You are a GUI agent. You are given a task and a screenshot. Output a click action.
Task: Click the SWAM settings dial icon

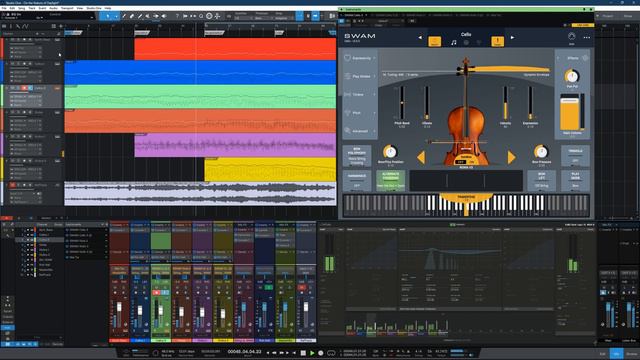(571, 37)
